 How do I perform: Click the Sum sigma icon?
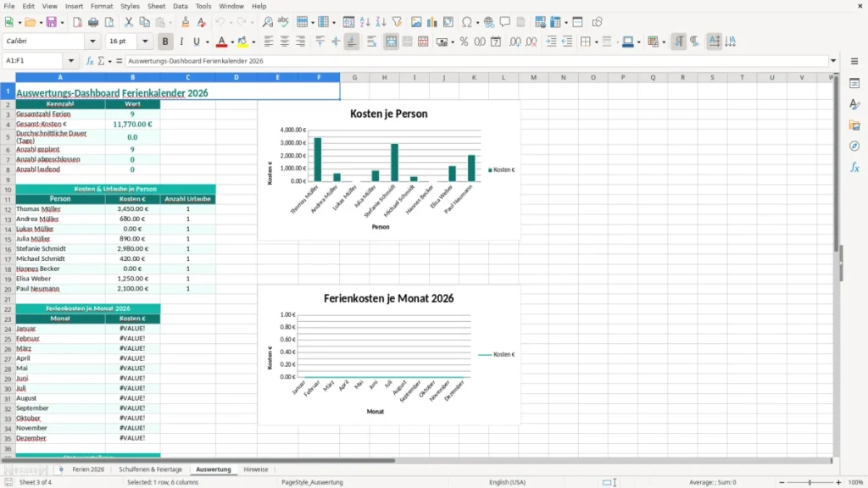point(101,61)
